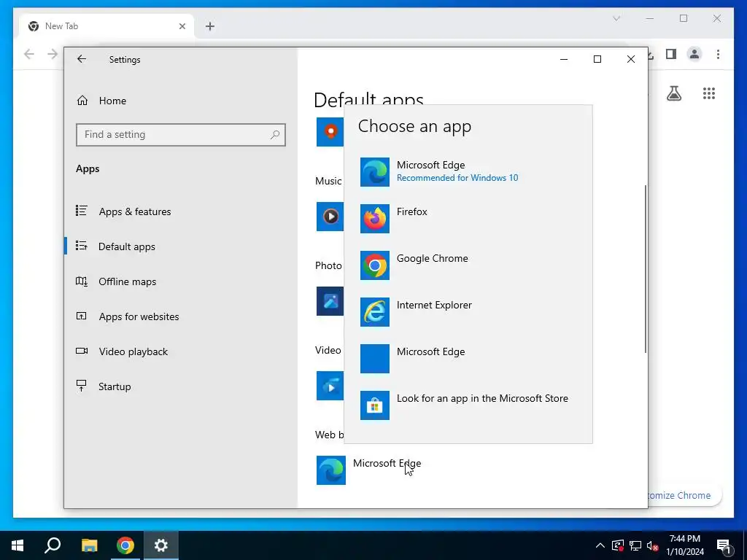
Task: Click the Music player default app icon
Action: (x=330, y=217)
